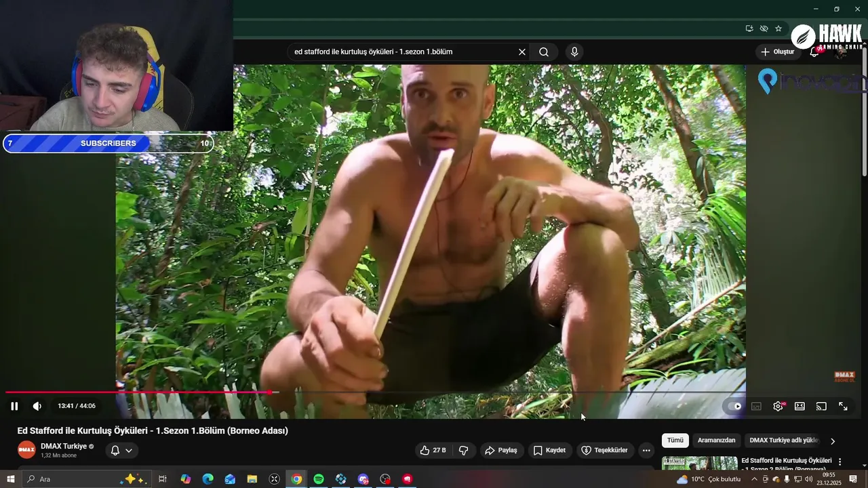This screenshot has height=488, width=868.
Task: Open Outlook from the taskbar
Action: [230, 479]
